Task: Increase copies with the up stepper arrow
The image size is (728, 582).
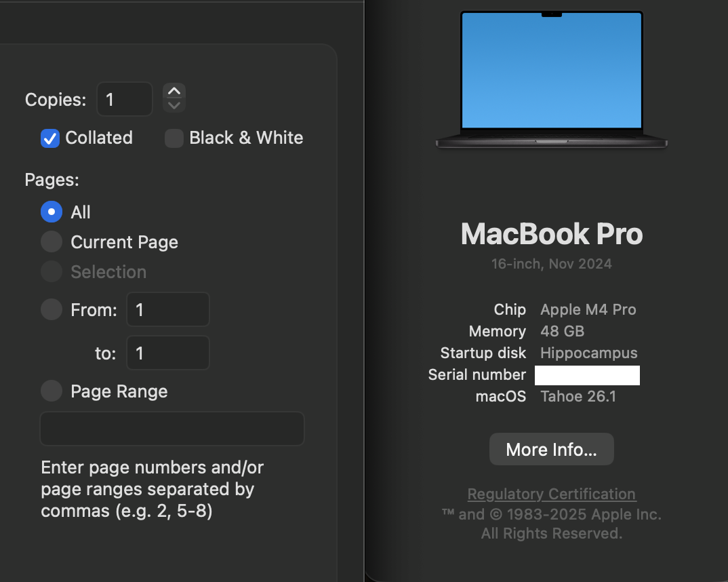Action: 174,92
